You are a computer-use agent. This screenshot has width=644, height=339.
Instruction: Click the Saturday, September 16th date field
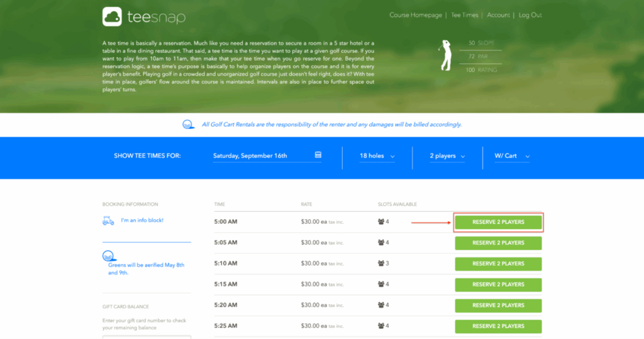(x=261, y=156)
